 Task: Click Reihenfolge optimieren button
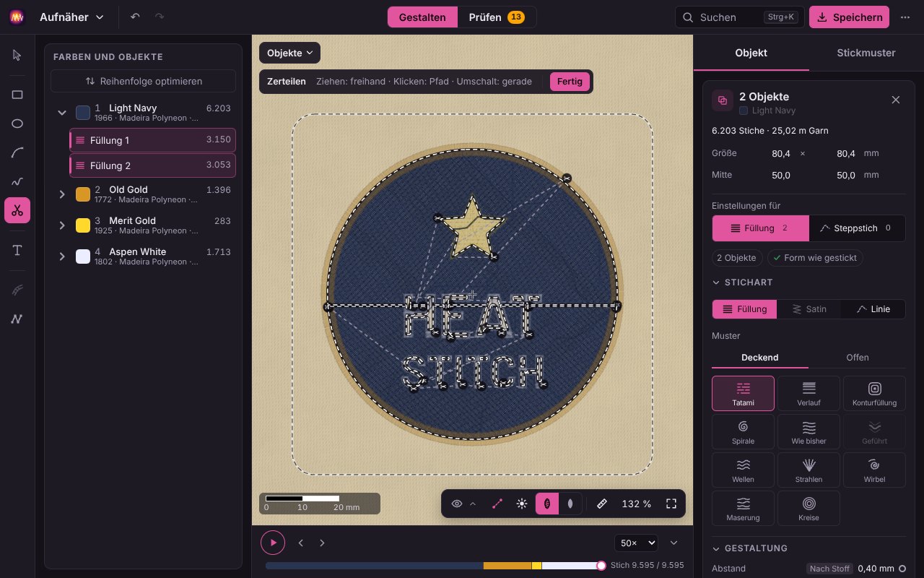[143, 81]
